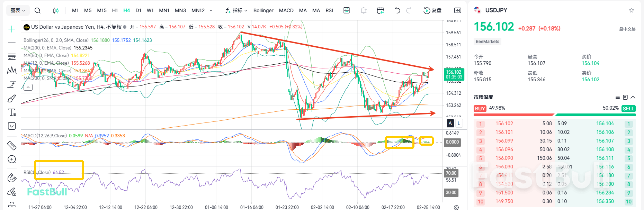The image size is (644, 210).
Task: Undo the last chart action
Action: coord(397,10)
